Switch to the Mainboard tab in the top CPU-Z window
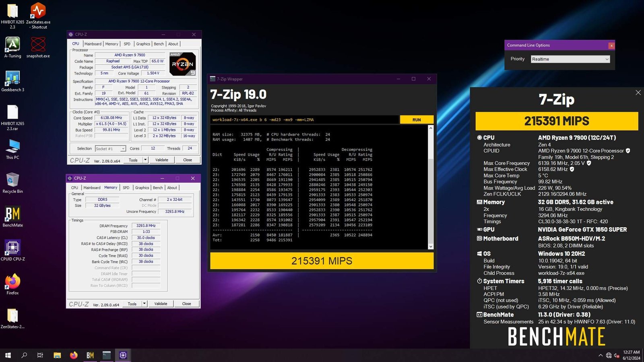The image size is (644, 362). tap(93, 44)
